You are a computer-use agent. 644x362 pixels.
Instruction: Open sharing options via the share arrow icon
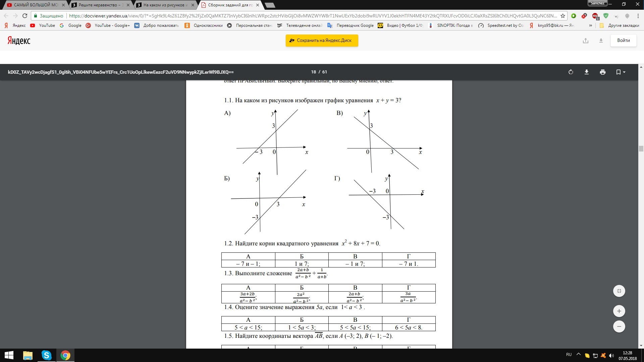click(586, 41)
